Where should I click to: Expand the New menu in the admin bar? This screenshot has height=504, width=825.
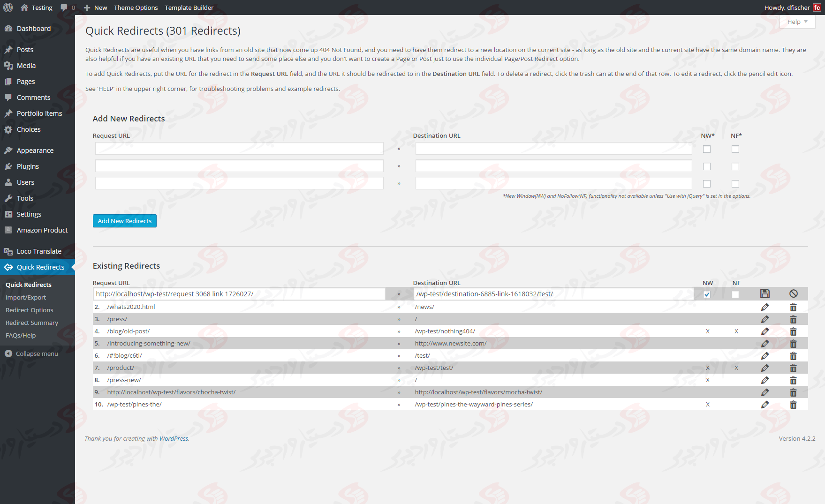(95, 8)
